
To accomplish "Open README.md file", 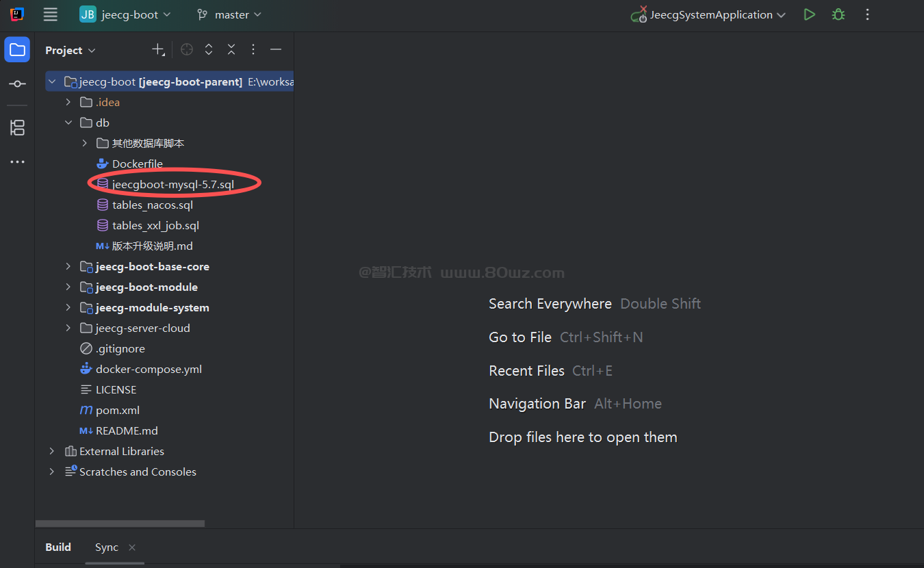I will tap(127, 430).
